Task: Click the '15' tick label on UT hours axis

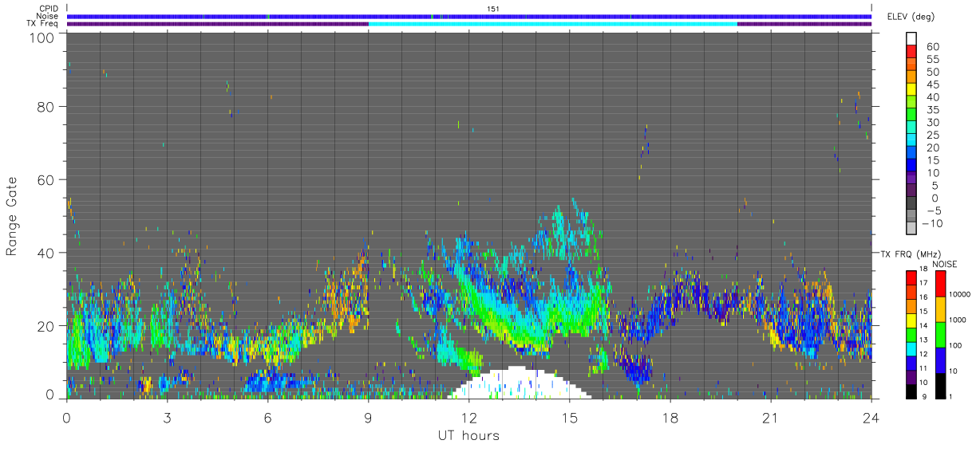Action: [570, 418]
